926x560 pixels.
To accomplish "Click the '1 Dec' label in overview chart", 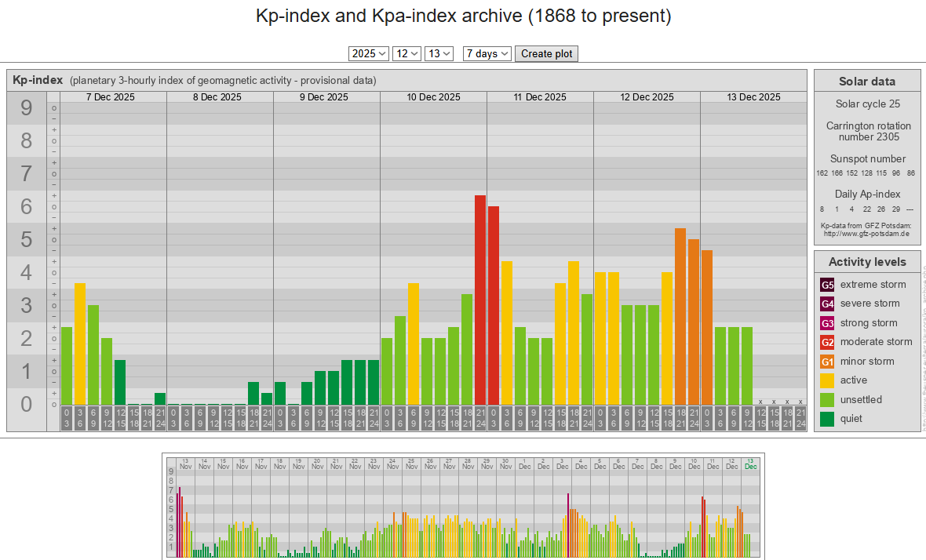I will (524, 464).
